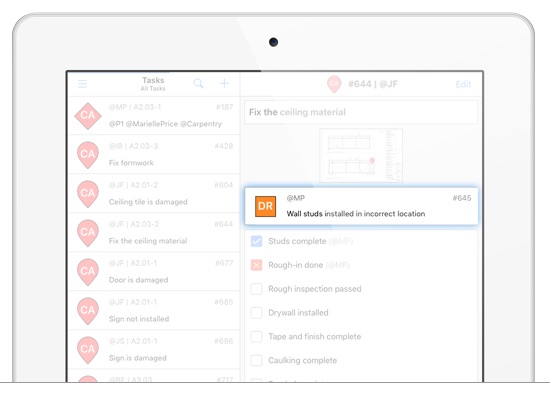Click the CA pin of Door is damaged
550x394 pixels.
[88, 272]
